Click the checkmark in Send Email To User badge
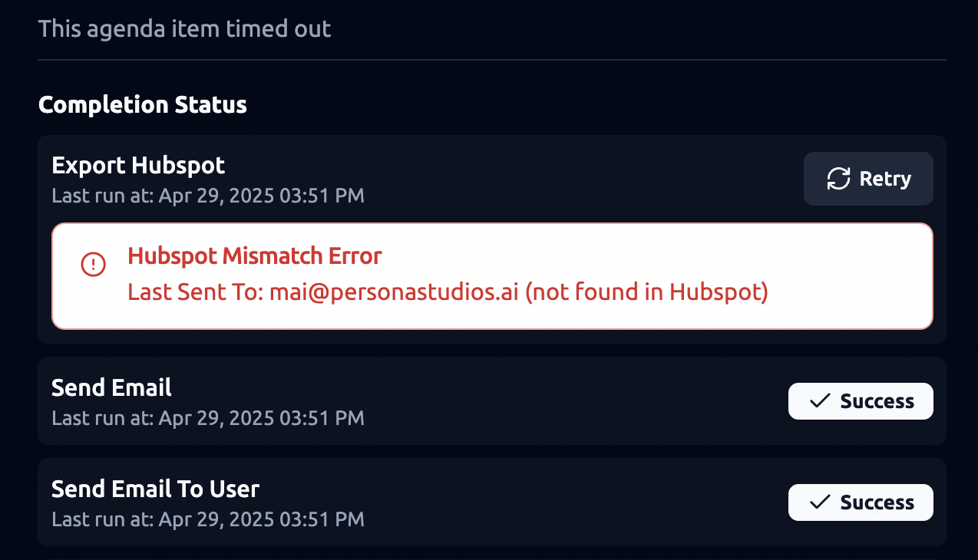The height and width of the screenshot is (560, 978). (x=821, y=502)
